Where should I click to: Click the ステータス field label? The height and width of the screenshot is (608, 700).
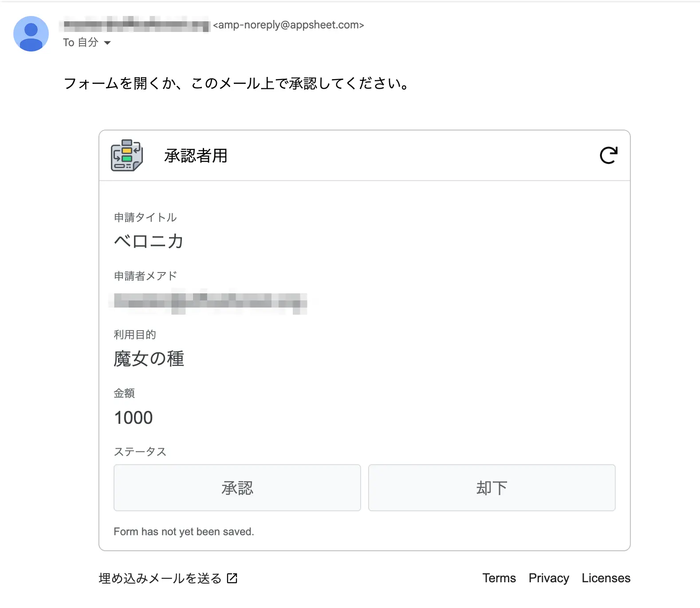pyautogui.click(x=140, y=452)
